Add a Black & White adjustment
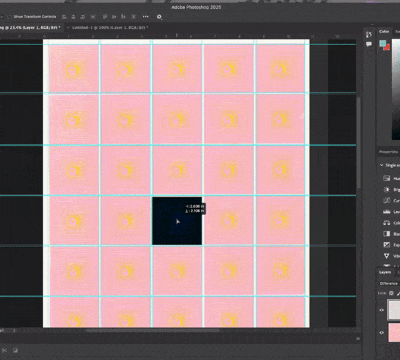Image resolution: width=400 pixels, height=360 pixels. [387, 234]
